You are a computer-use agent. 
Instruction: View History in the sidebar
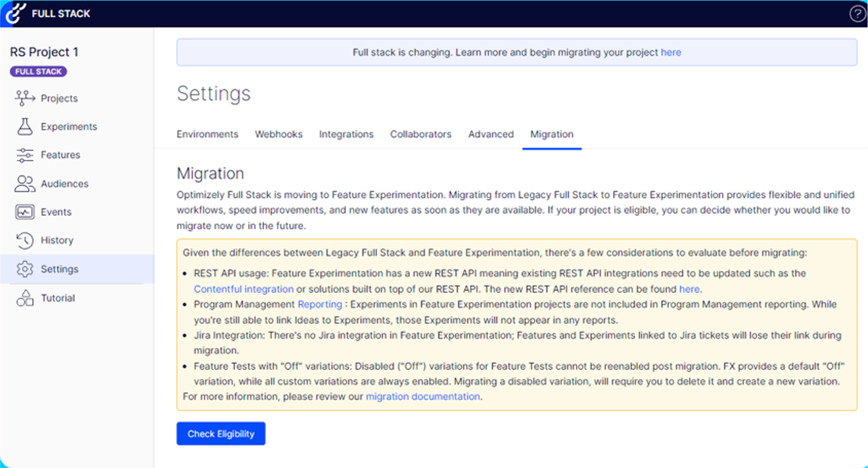coord(57,240)
